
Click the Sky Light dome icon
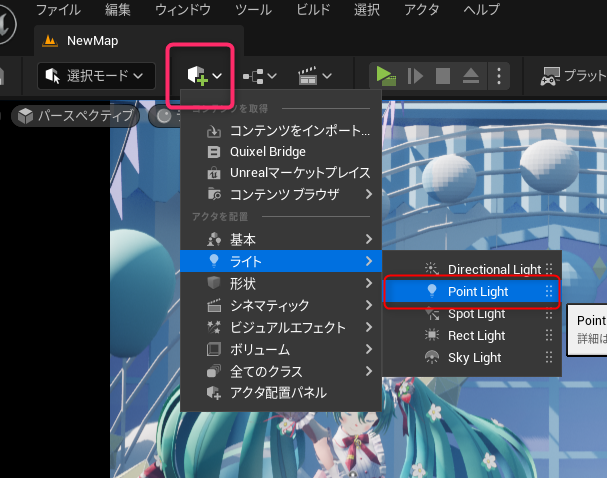pyautogui.click(x=432, y=358)
